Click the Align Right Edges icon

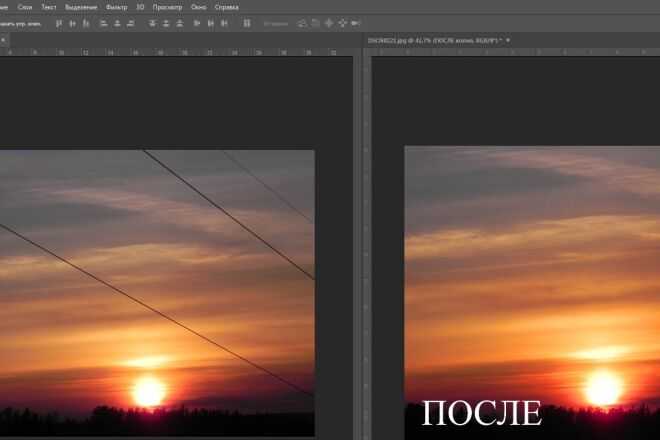[130, 24]
